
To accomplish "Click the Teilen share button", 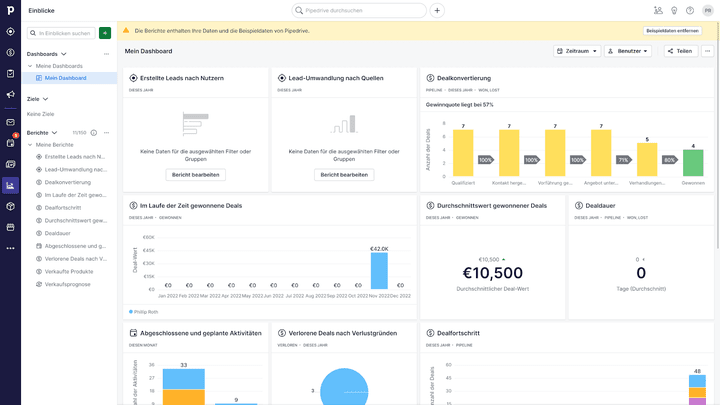I will click(x=679, y=51).
